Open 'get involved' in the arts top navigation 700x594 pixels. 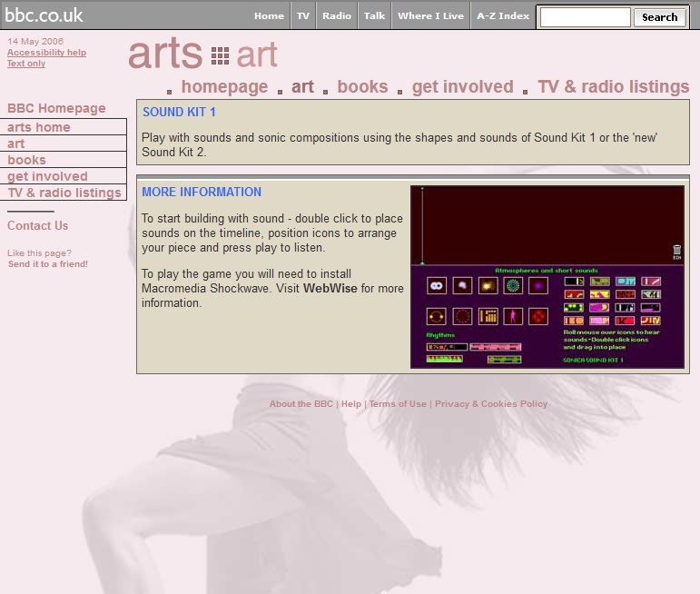pos(462,86)
